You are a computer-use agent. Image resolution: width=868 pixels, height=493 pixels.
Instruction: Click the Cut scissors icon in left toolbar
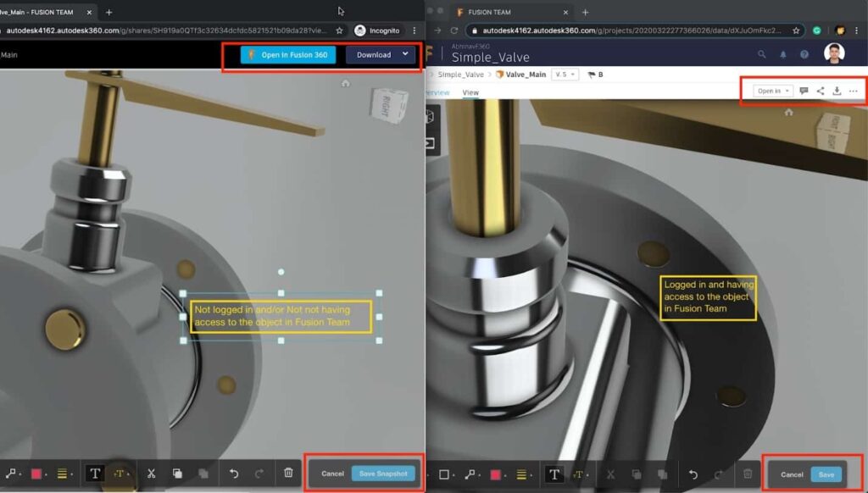151,472
